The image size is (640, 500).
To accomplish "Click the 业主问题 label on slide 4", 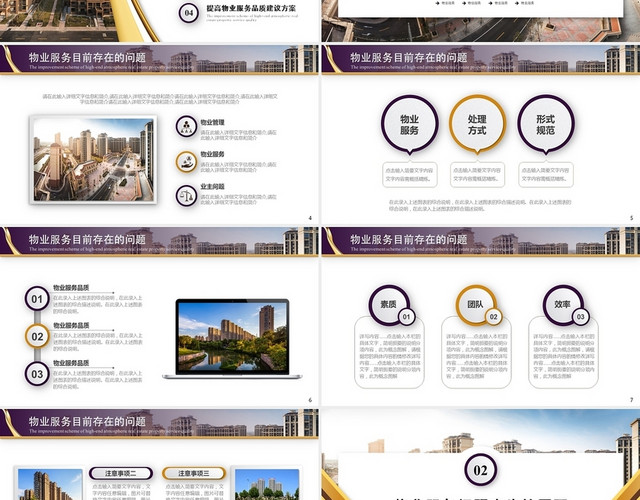I will tap(212, 187).
